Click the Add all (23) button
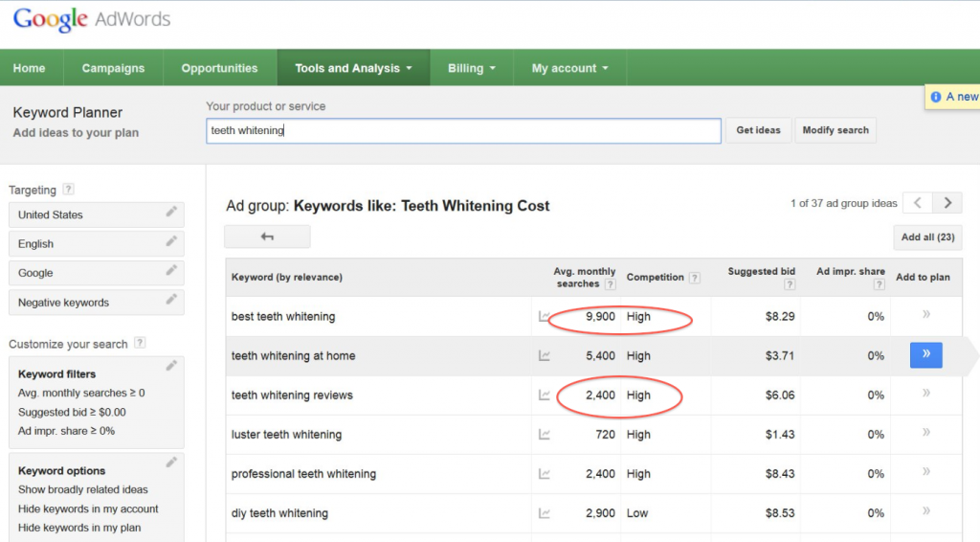This screenshot has width=980, height=542. [x=927, y=237]
